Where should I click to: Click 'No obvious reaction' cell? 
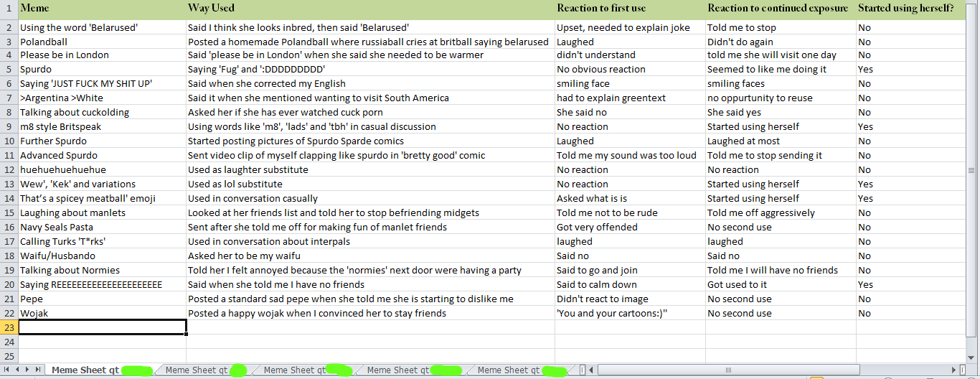pyautogui.click(x=630, y=69)
